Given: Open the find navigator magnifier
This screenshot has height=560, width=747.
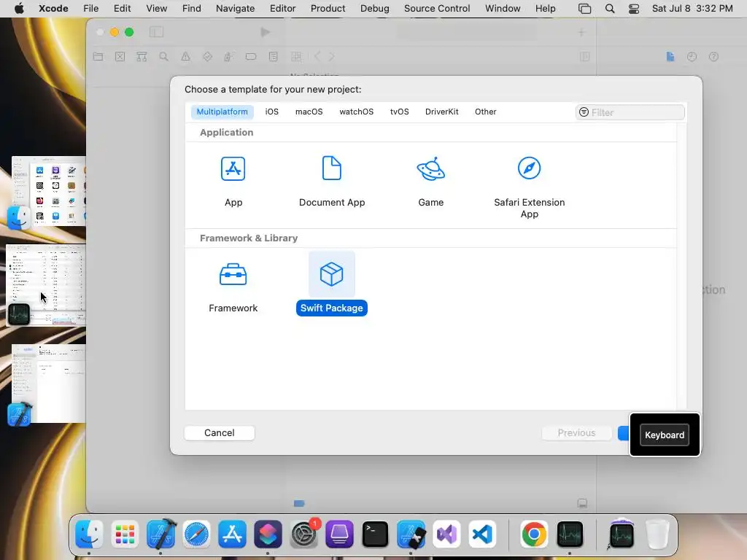Looking at the screenshot, I should (164, 57).
